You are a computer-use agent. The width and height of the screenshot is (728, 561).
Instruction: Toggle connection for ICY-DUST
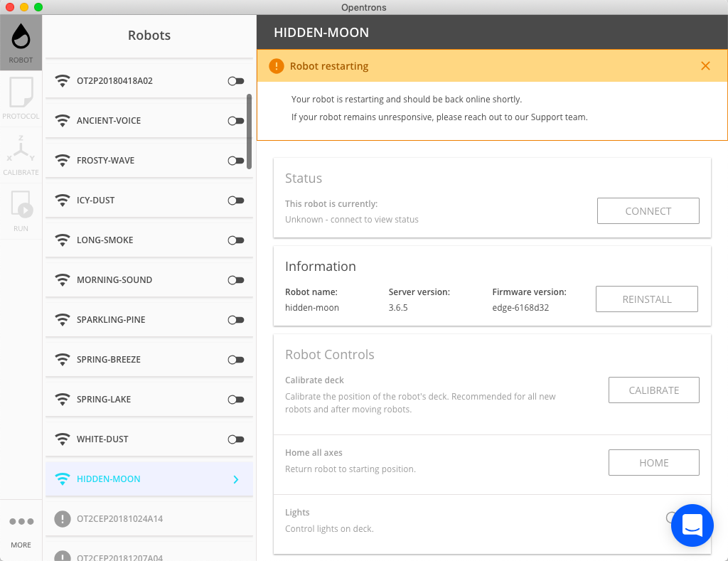point(236,201)
